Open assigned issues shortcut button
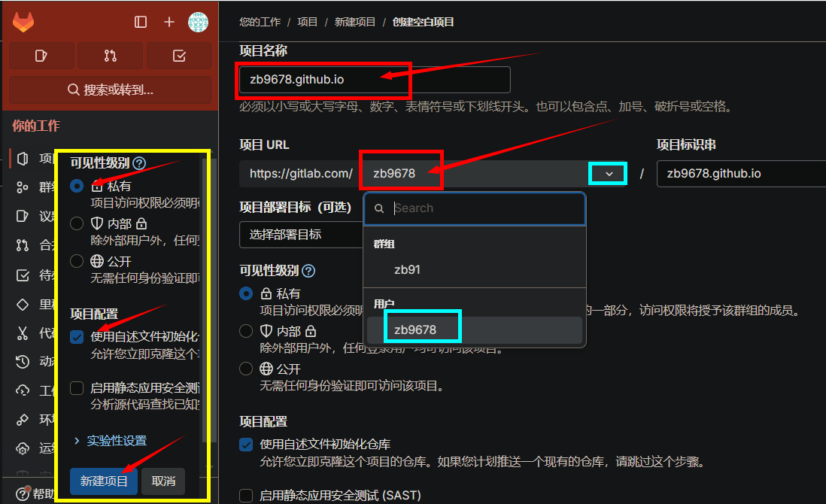 coord(41,56)
